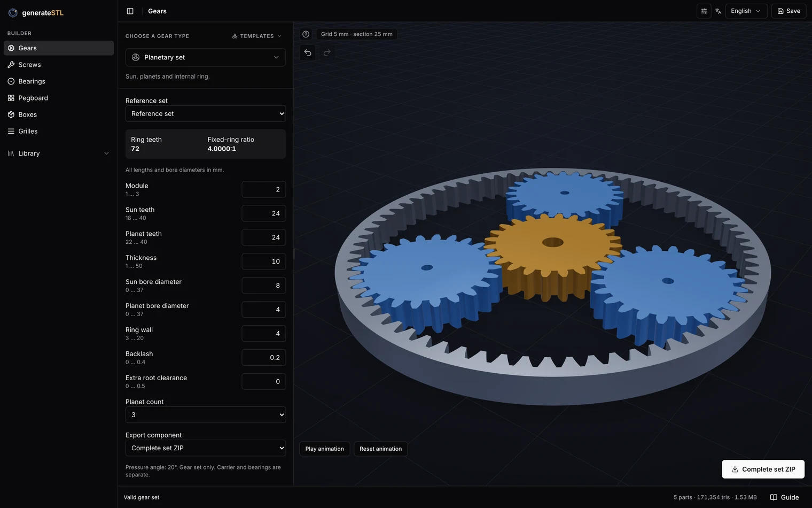This screenshot has width=812, height=508.
Task: Click the 'Fixed-ring ratio 4.0000:1' readout
Action: tap(231, 144)
